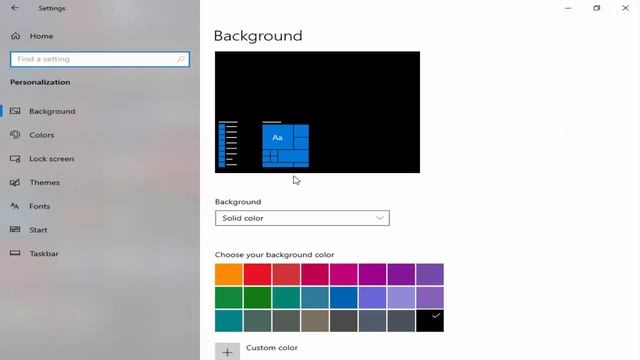Click the plus icon for Custom color
The width and height of the screenshot is (640, 360).
coord(227,352)
